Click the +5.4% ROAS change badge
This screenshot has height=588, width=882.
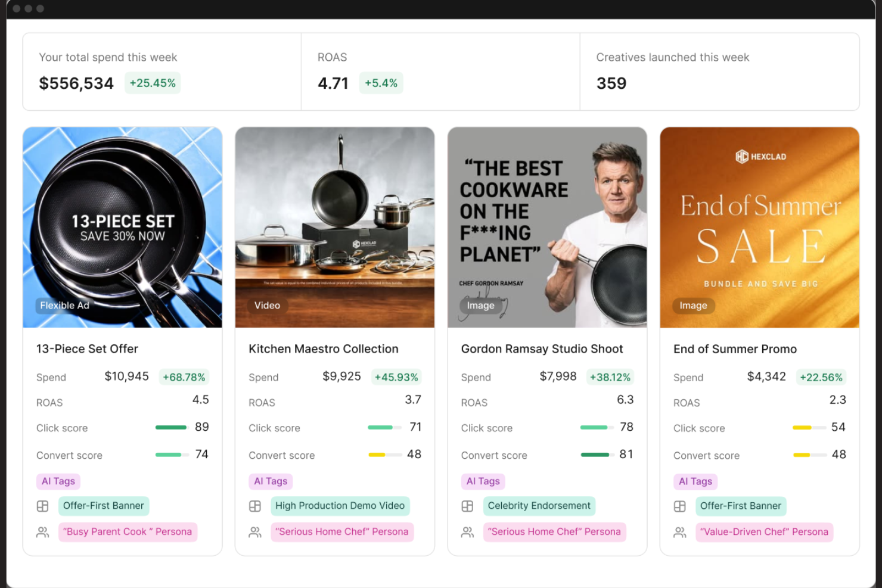[x=381, y=83]
